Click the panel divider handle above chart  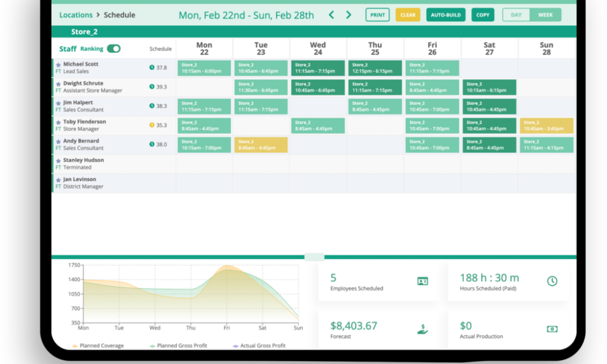[x=314, y=257]
